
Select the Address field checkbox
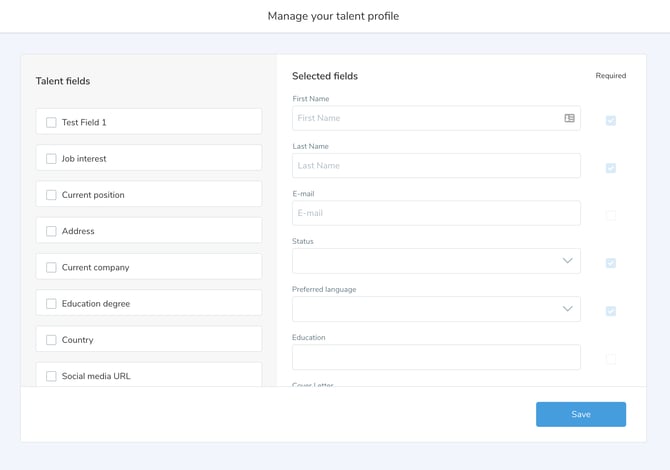(51, 231)
